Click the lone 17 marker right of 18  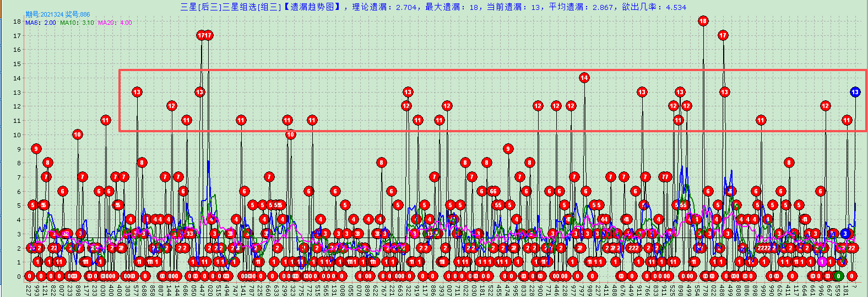click(723, 35)
